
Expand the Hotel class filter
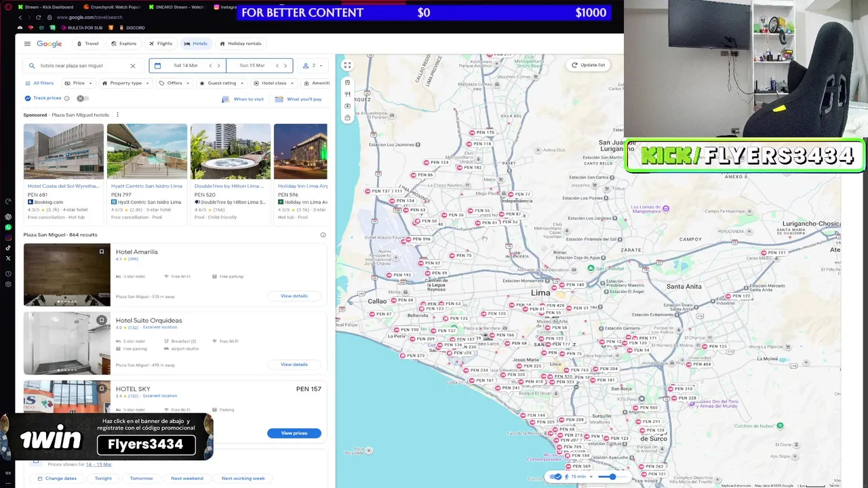pyautogui.click(x=274, y=83)
